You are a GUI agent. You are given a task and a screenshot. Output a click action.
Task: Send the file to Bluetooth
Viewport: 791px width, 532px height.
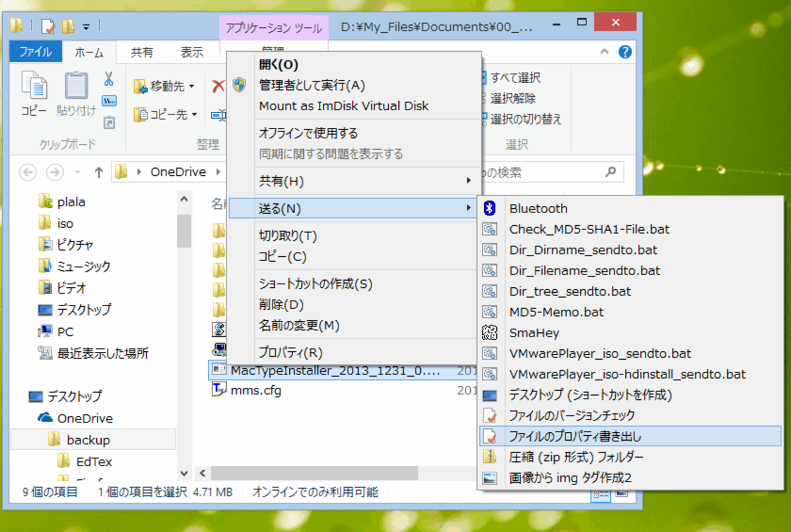[630, 208]
